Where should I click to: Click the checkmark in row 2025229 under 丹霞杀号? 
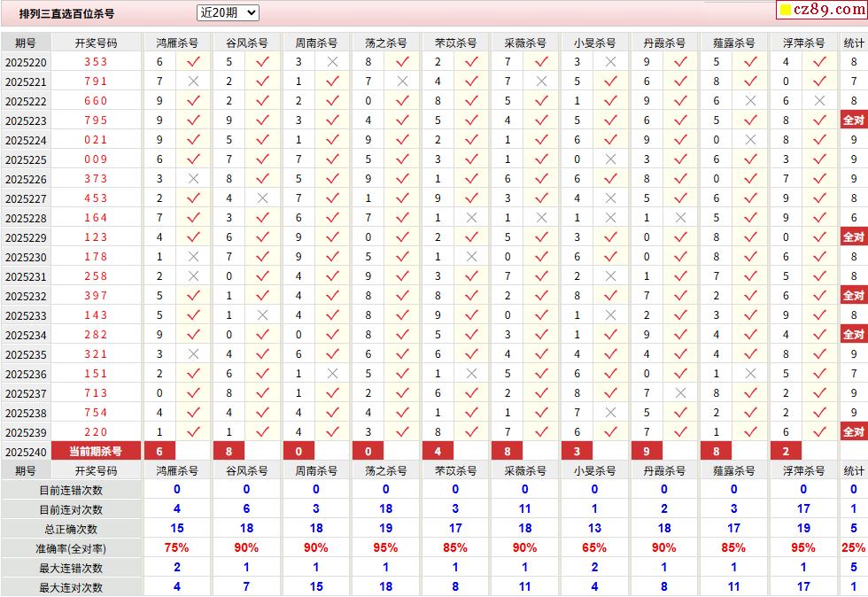pyautogui.click(x=680, y=237)
